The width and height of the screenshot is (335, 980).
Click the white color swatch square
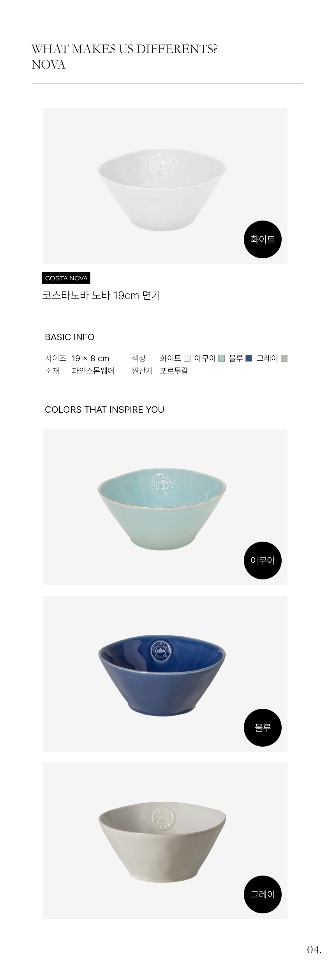(187, 358)
